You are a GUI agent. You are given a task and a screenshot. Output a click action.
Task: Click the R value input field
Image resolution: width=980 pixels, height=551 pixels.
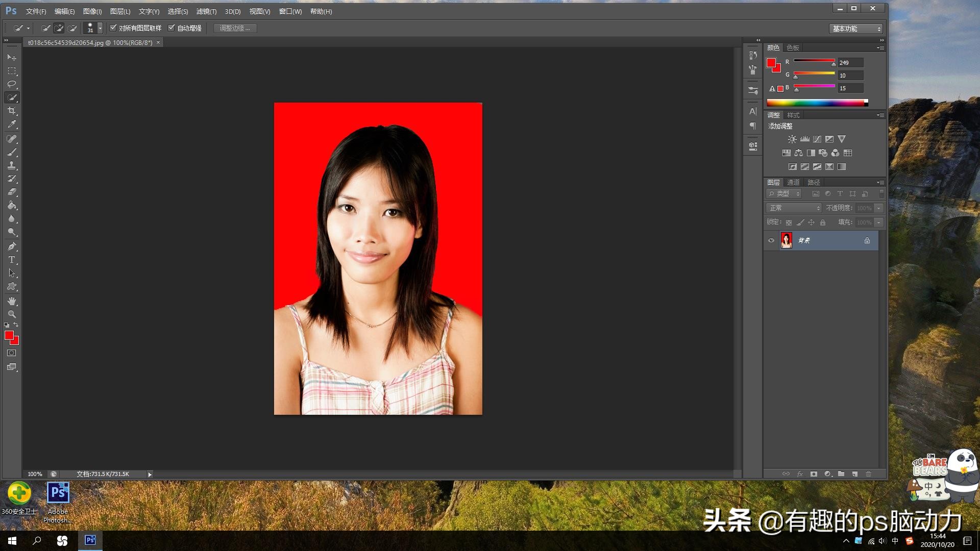tap(850, 62)
